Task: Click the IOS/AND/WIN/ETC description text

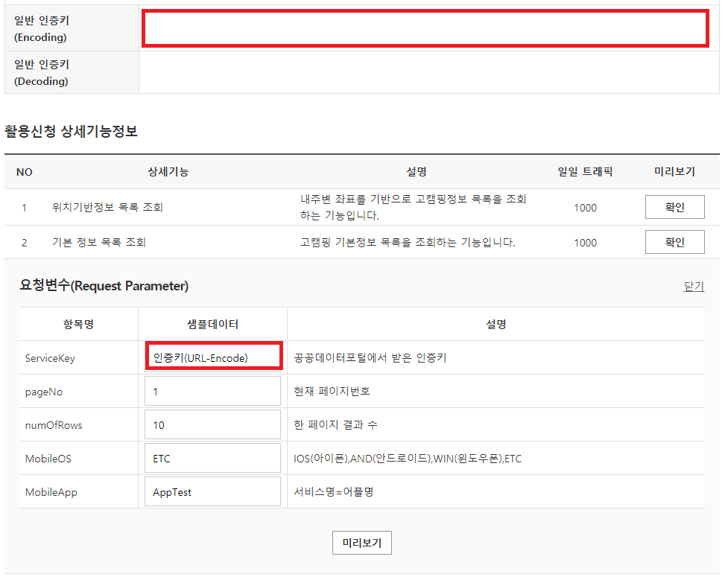Action: click(408, 459)
